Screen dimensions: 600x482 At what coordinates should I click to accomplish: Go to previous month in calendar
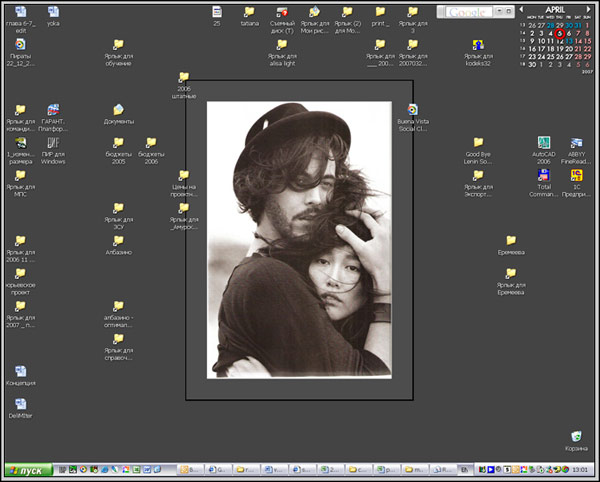coord(521,9)
